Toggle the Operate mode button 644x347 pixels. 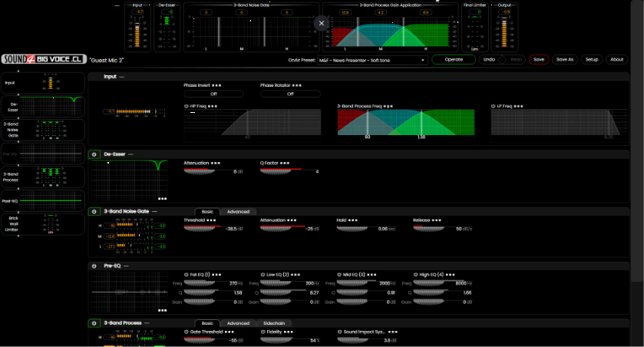click(x=454, y=59)
